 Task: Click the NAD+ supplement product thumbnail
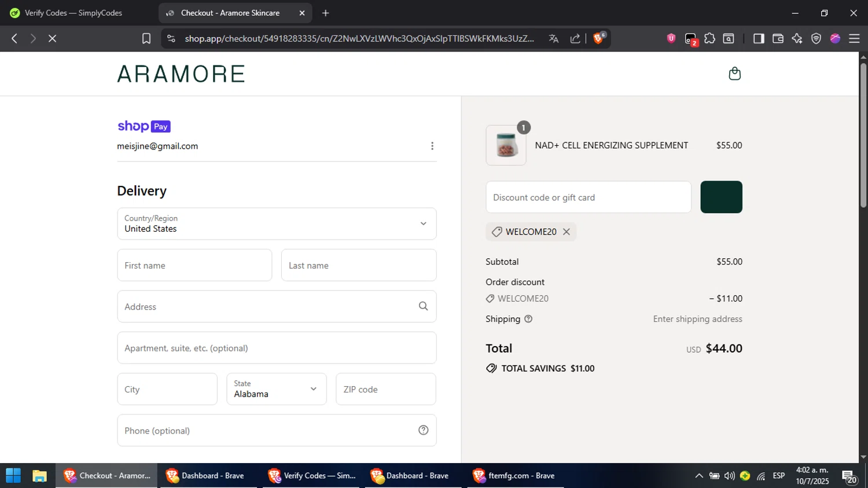click(506, 145)
